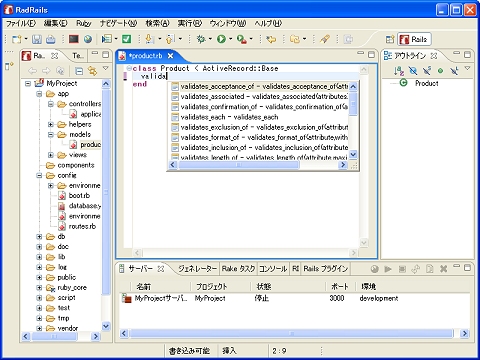Select MyProjectサーバ row in server table
Image resolution: width=480 pixels, height=360 pixels.
(x=295, y=298)
